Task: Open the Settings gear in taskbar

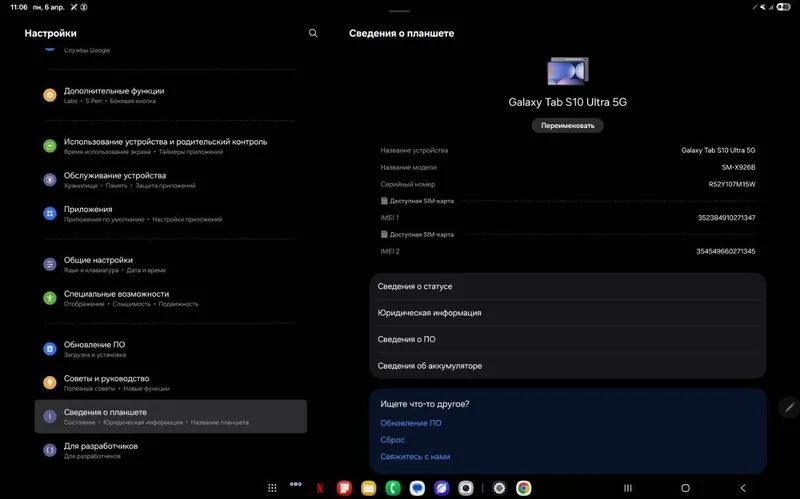Action: (x=499, y=488)
